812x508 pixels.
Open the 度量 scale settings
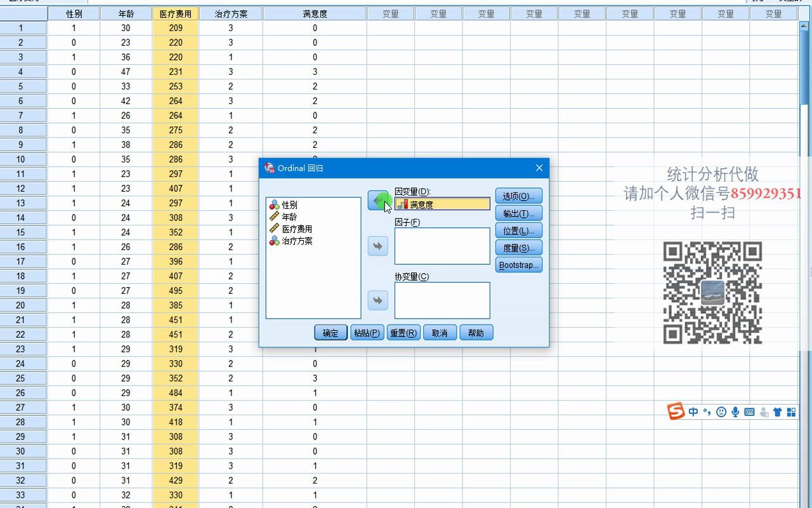coord(519,248)
